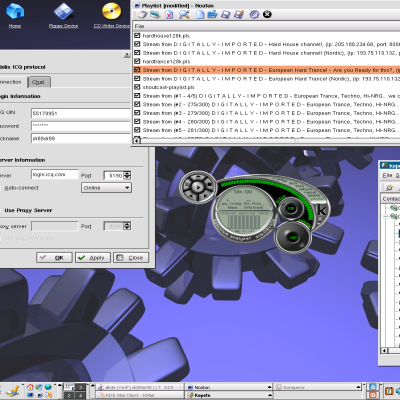Click the password input field

pos(81,126)
